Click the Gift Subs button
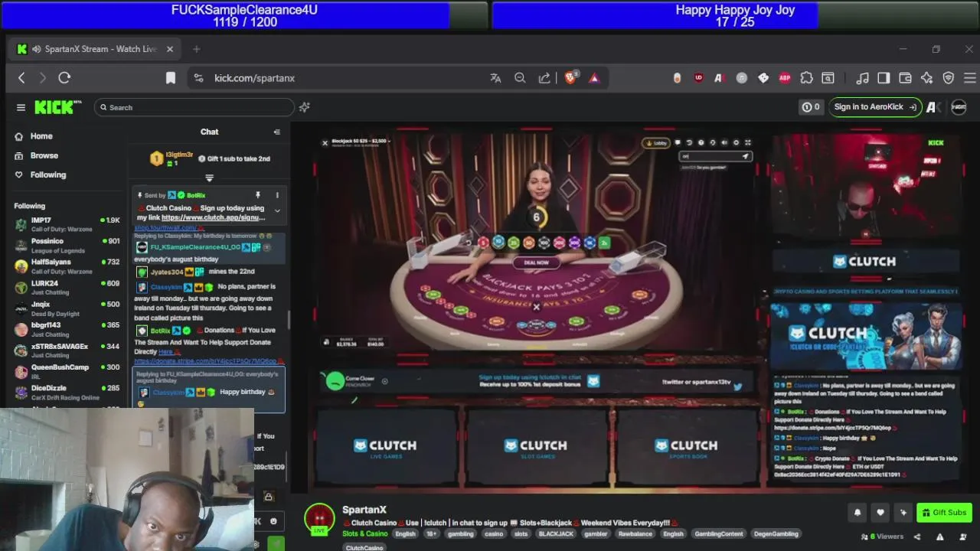 [944, 513]
